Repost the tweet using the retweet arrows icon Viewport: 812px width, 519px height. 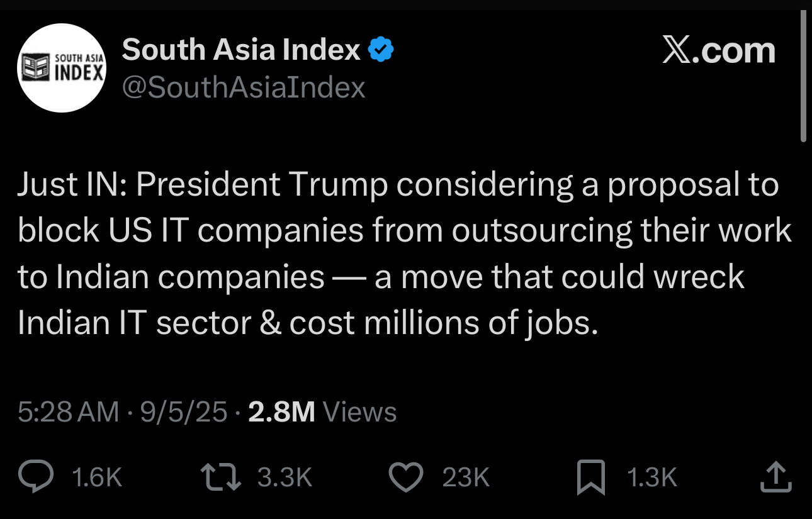(220, 477)
